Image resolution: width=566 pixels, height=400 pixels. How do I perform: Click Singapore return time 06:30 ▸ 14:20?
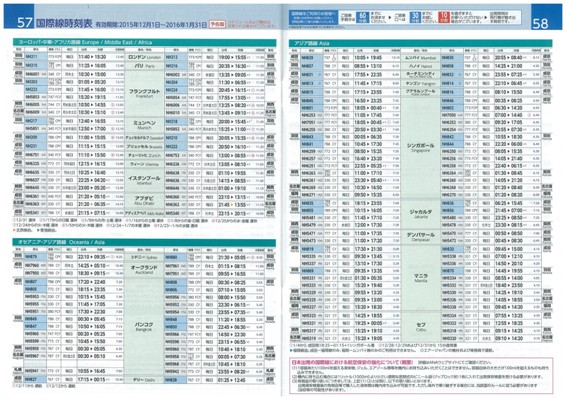[509, 108]
